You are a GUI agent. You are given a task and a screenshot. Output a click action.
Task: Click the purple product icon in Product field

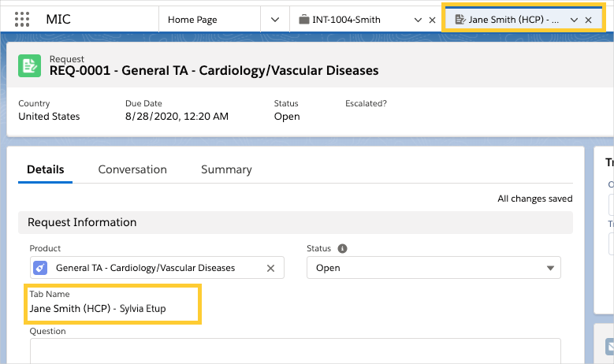[x=42, y=268]
